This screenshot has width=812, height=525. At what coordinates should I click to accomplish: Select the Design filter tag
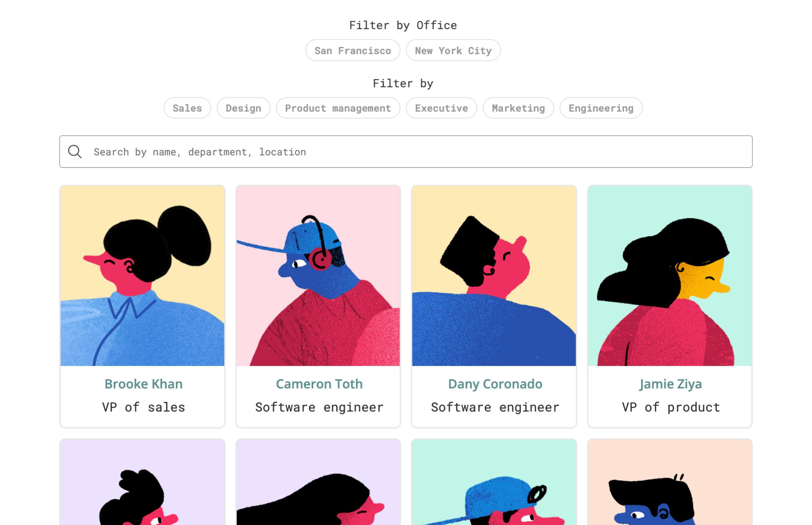[243, 108]
